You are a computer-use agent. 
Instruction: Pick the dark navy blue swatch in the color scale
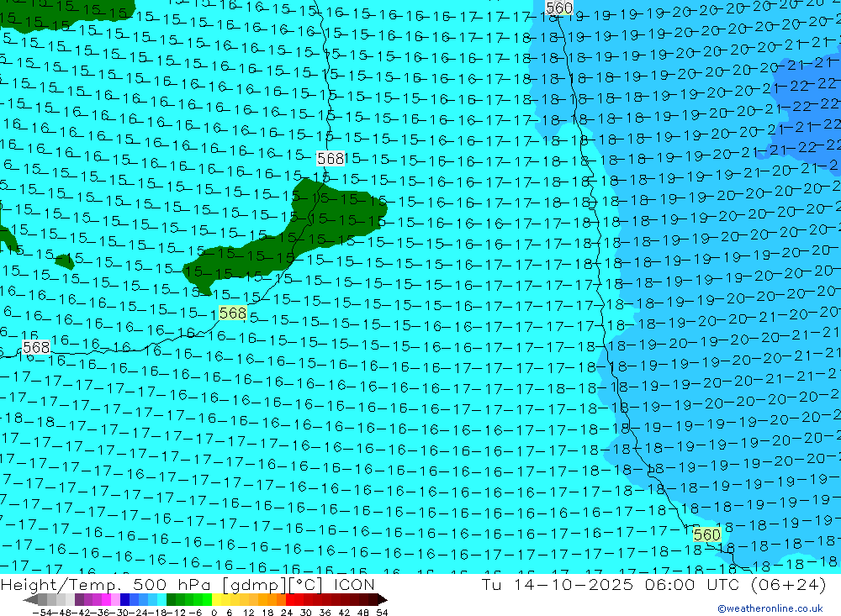[125, 599]
